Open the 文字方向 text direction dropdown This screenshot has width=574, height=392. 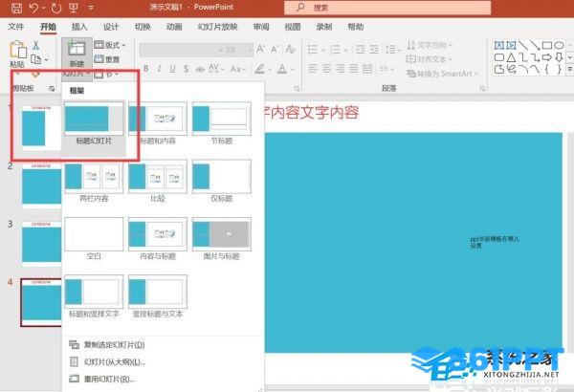(430, 45)
